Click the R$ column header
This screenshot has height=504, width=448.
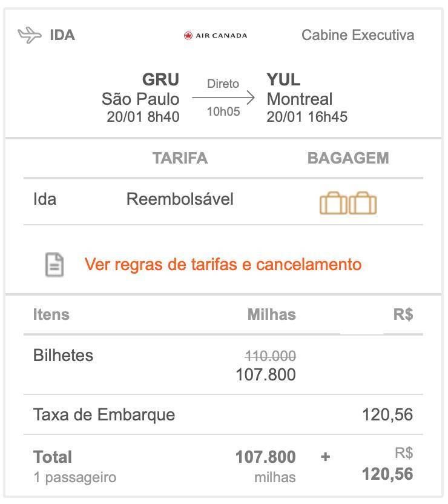point(403,314)
